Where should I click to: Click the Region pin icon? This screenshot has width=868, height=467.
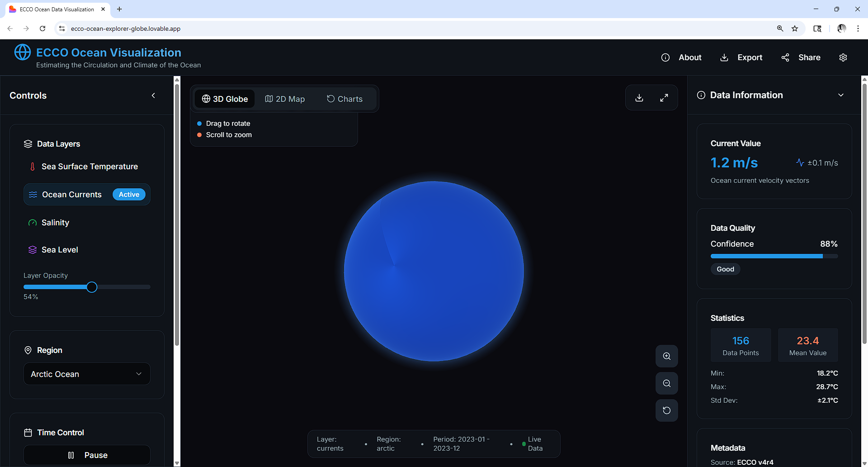28,350
